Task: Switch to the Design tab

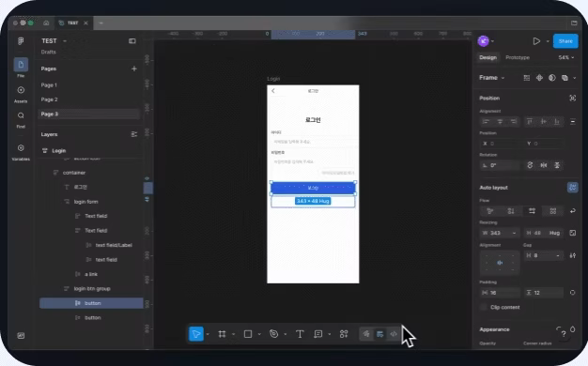Action: pyautogui.click(x=487, y=57)
